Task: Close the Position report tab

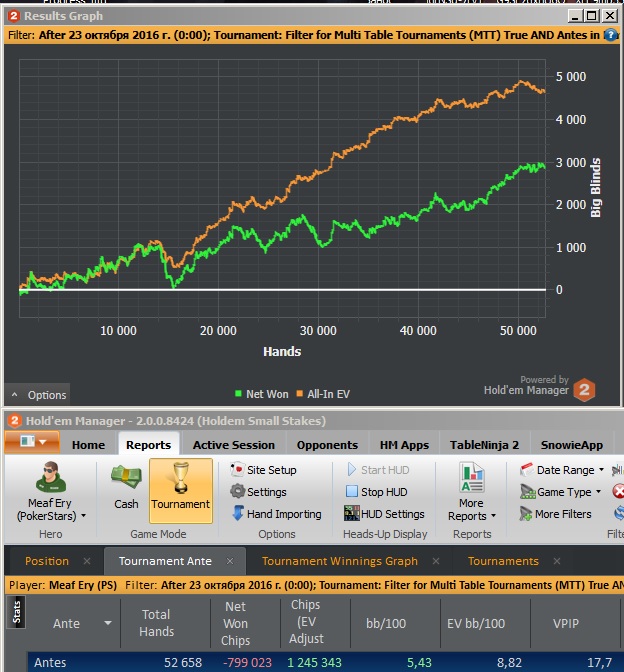Action: (x=87, y=561)
